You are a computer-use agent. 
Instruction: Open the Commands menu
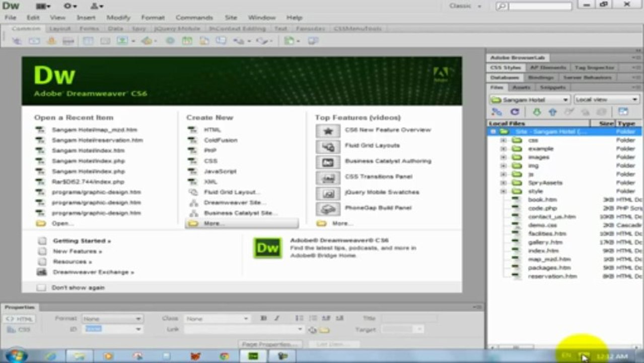coord(194,18)
